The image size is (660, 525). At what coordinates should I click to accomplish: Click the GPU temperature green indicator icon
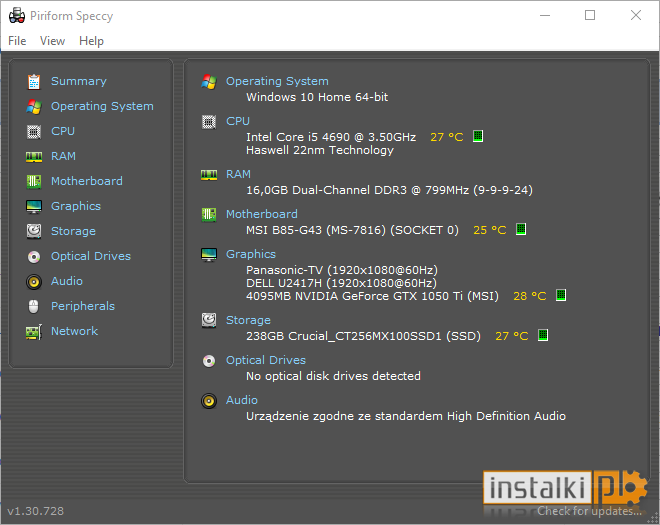click(561, 295)
